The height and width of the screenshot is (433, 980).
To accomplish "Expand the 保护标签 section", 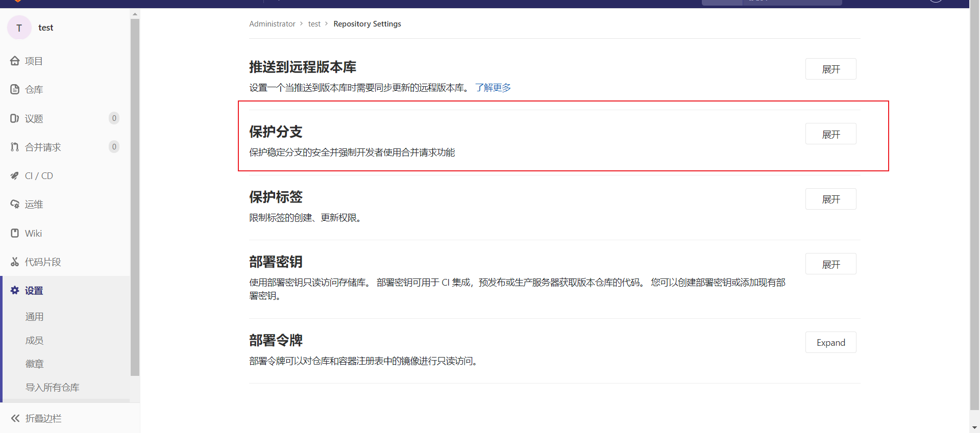I will pyautogui.click(x=830, y=199).
